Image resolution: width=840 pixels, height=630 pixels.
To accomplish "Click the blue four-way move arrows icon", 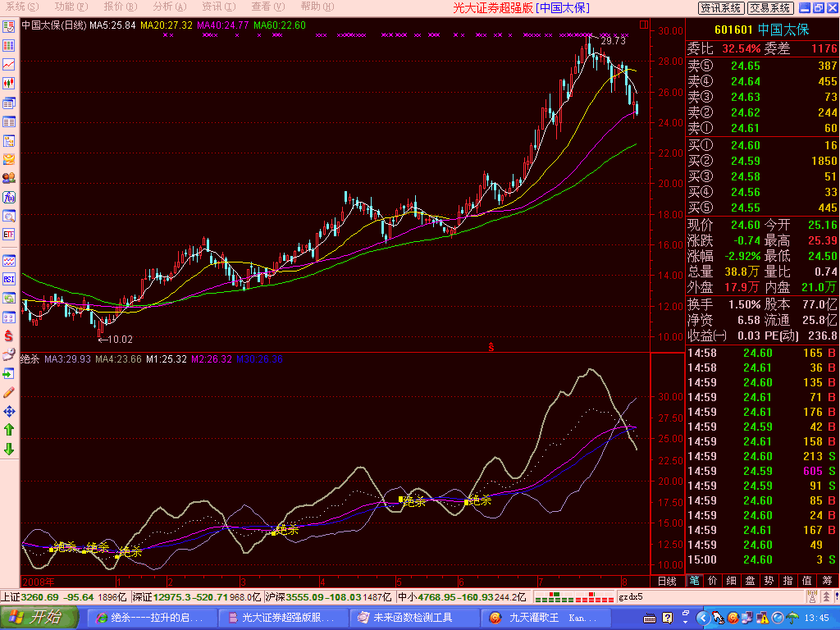I will tap(8, 412).
